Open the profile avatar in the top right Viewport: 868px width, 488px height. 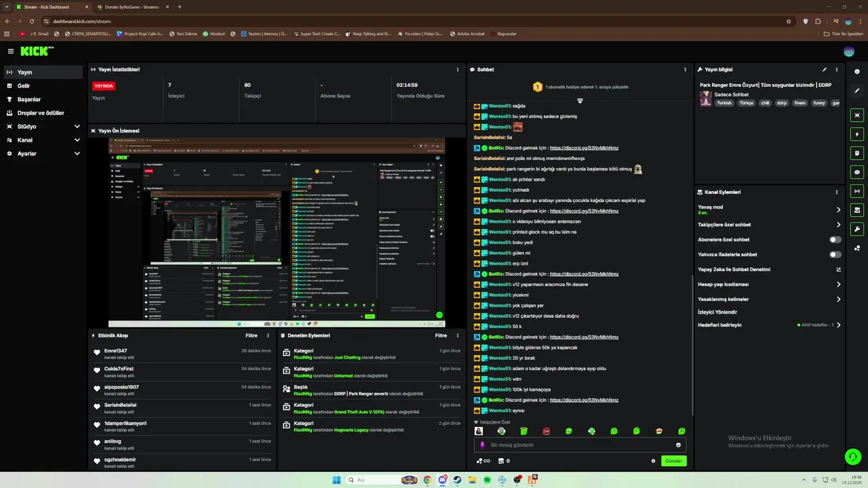coord(849,52)
